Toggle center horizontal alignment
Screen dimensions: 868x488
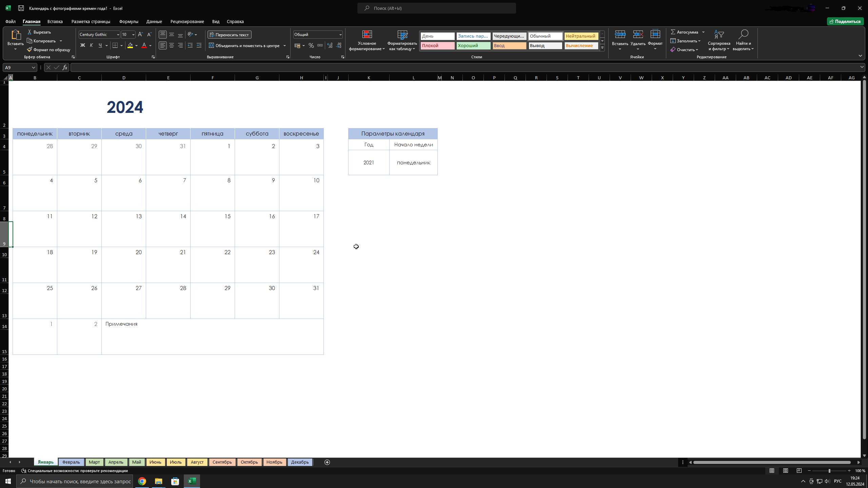coord(172,45)
